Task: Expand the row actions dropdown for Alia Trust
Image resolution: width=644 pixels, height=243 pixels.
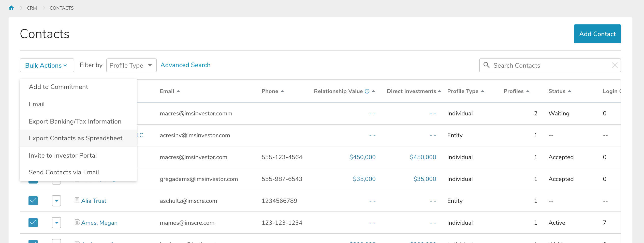Action: coord(56,201)
